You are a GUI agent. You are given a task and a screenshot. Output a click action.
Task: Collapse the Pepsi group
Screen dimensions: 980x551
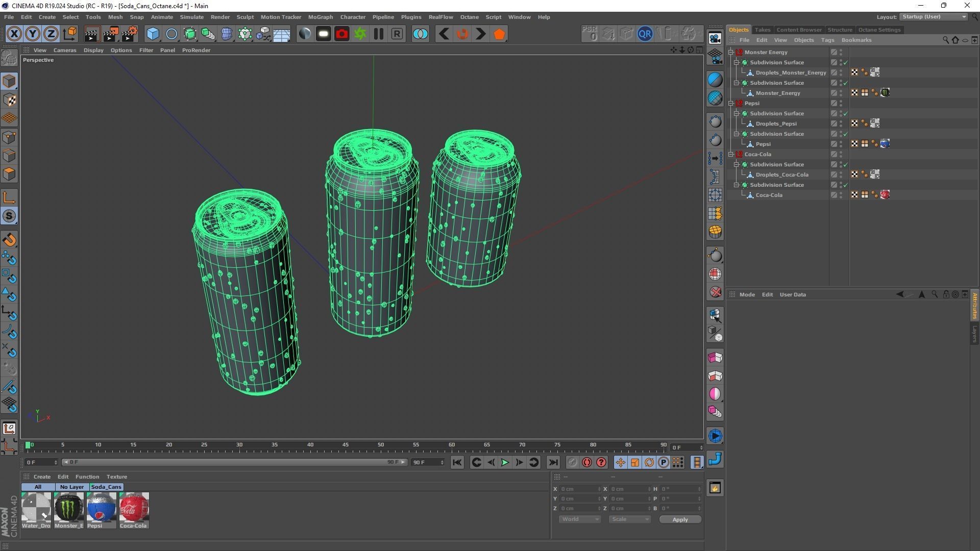pos(731,104)
